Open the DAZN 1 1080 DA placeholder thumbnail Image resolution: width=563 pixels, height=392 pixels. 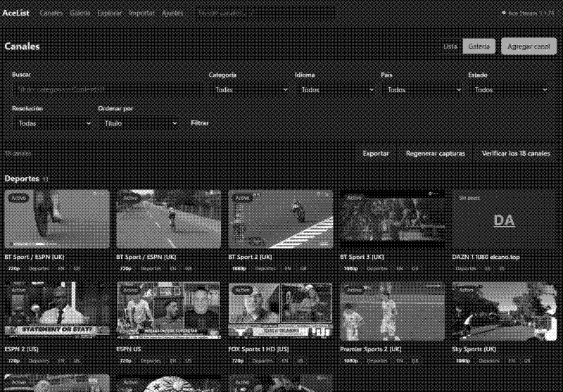tap(504, 219)
